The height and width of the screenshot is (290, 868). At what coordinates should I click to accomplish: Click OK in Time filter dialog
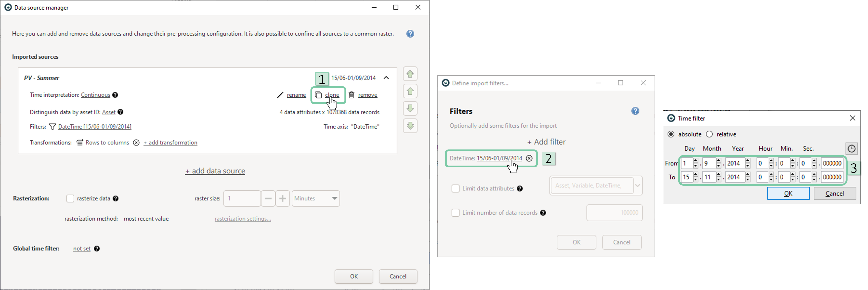(788, 193)
